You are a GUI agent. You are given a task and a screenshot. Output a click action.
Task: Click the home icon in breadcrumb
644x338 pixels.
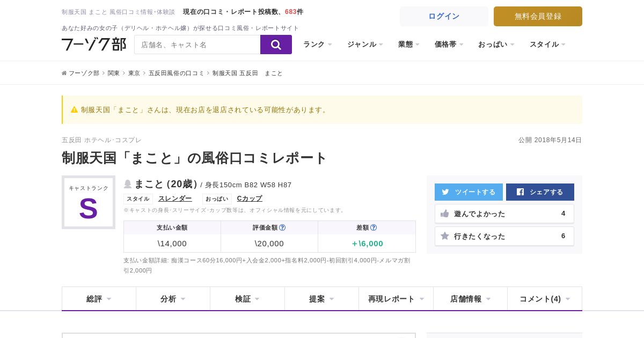pyautogui.click(x=64, y=73)
